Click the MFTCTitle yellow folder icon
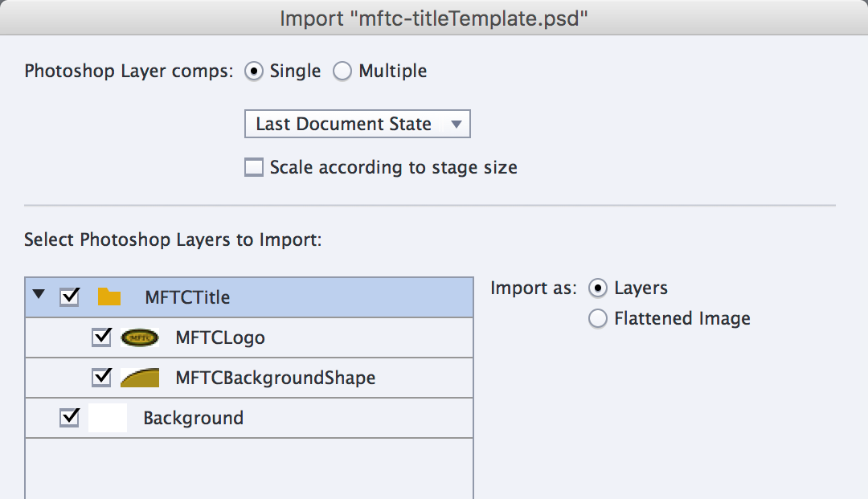 108,297
